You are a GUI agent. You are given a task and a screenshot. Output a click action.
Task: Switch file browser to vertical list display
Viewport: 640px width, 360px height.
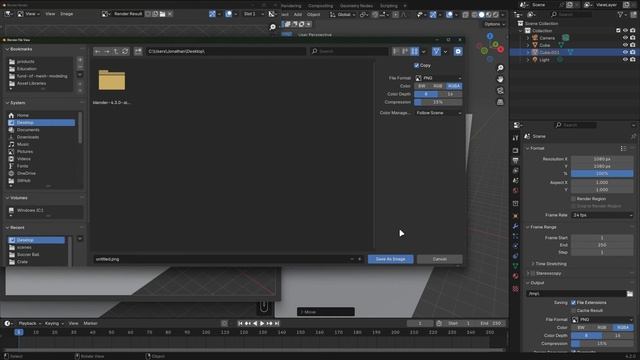(396, 51)
